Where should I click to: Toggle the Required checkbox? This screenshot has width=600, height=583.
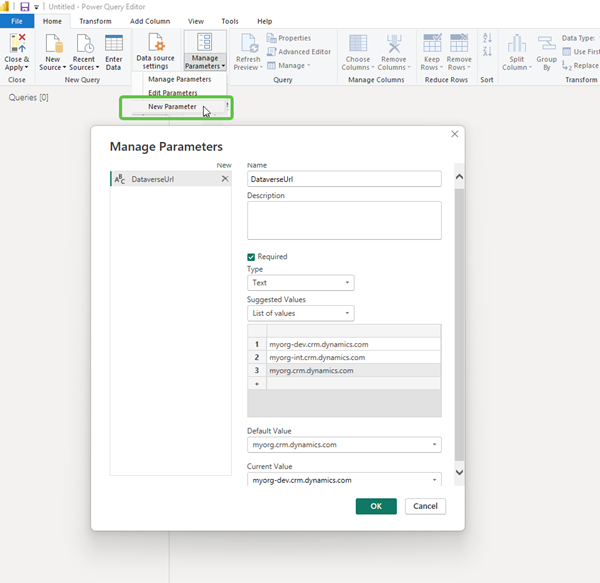click(x=251, y=257)
